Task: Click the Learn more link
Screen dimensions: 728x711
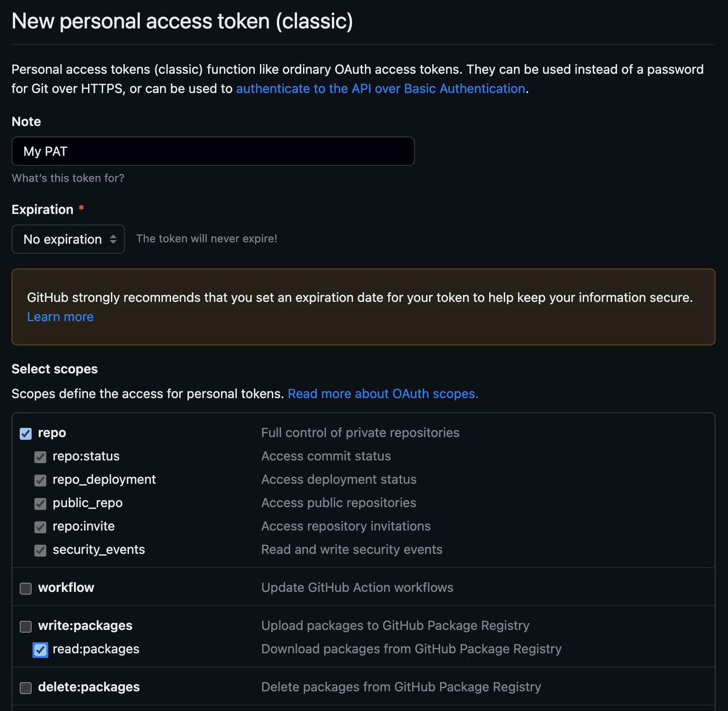Action: tap(60, 317)
